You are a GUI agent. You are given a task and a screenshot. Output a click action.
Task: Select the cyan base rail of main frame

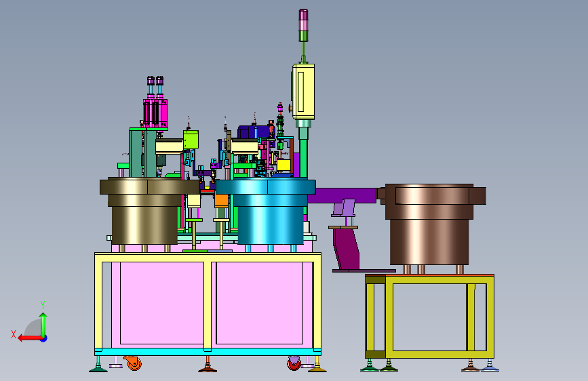tap(208, 352)
